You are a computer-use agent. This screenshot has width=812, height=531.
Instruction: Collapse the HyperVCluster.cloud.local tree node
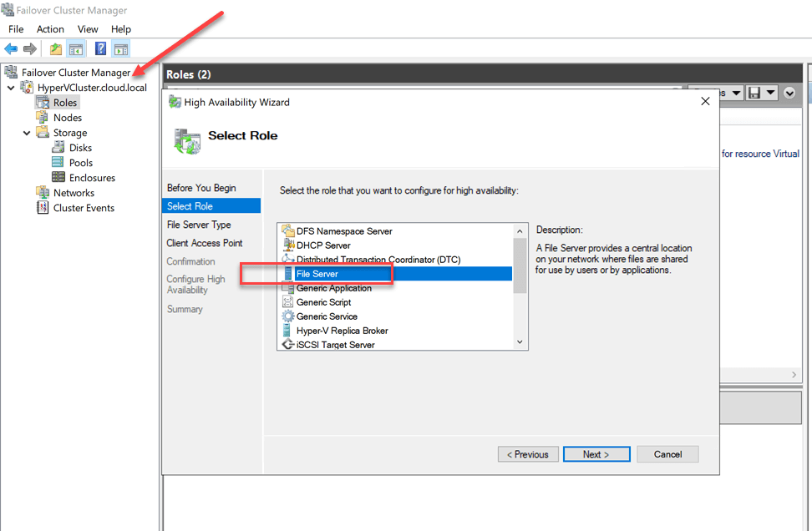[11, 88]
